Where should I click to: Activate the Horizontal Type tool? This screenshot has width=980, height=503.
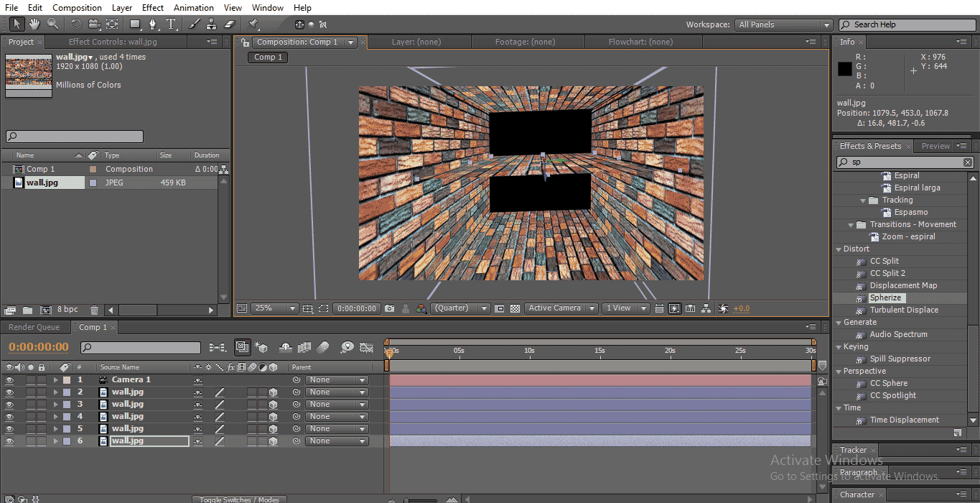coord(172,24)
